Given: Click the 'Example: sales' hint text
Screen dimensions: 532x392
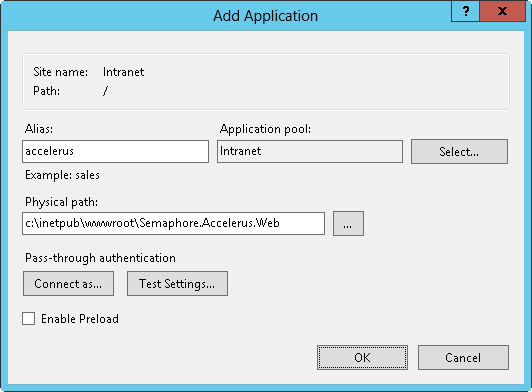Looking at the screenshot, I should pyautogui.click(x=62, y=175).
